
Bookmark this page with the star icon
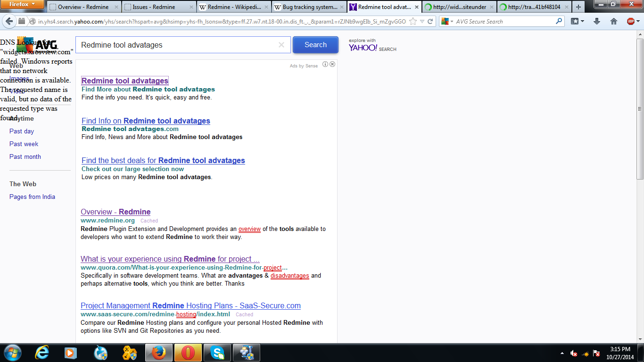(x=413, y=21)
